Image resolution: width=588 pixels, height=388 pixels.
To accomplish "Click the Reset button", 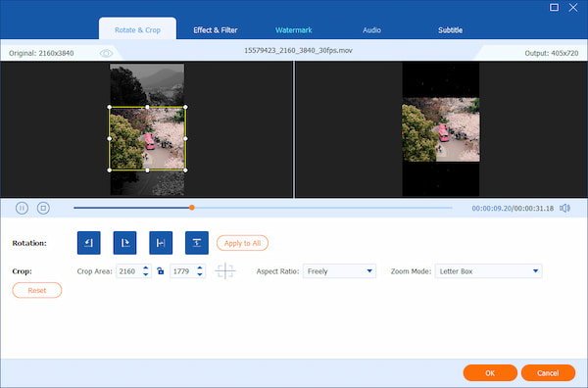I will (37, 290).
